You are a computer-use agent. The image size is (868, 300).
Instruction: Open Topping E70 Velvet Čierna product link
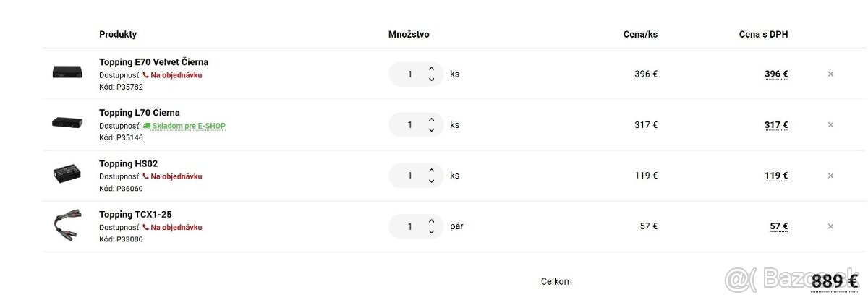tap(153, 62)
